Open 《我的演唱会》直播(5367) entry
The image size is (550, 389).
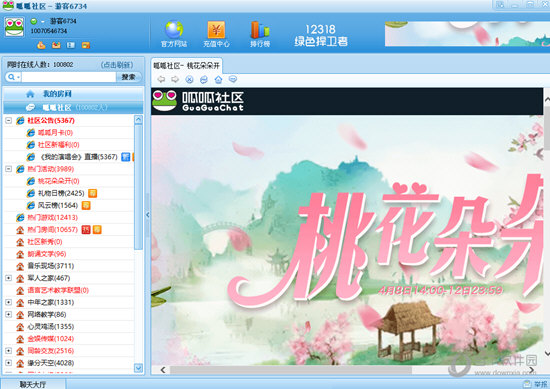click(x=78, y=157)
